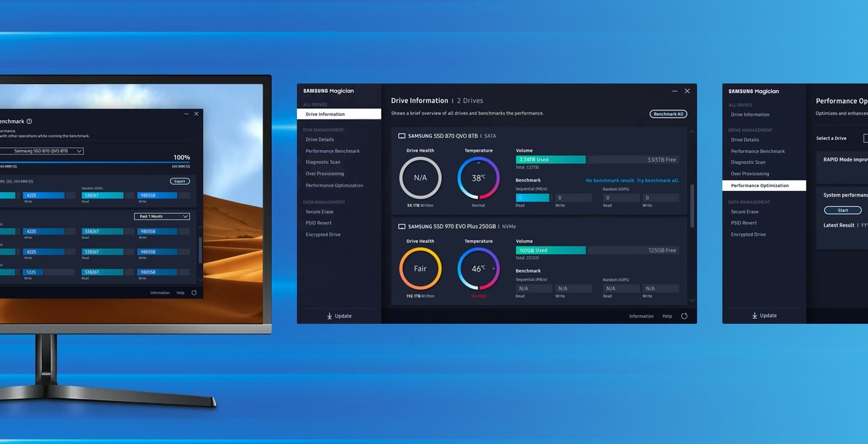
Task: Click the drive icon beside SAMSUNG SSD 870 QVO 8TB
Action: coord(401,136)
